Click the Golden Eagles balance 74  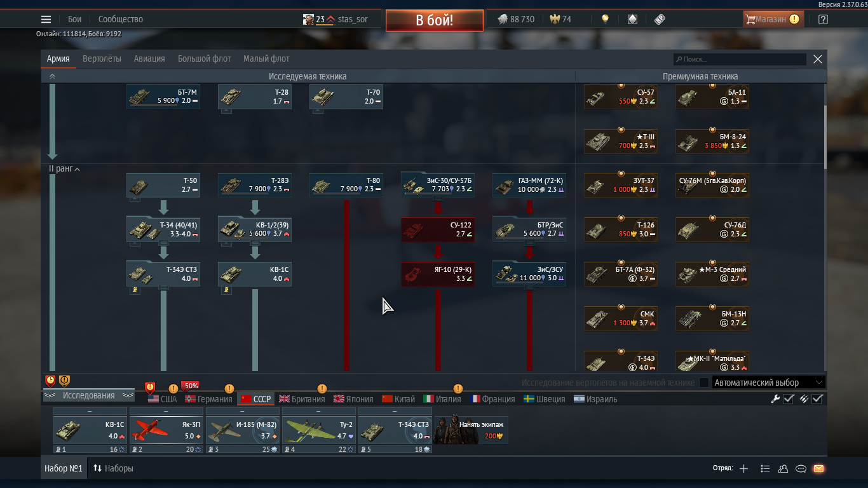pos(560,19)
